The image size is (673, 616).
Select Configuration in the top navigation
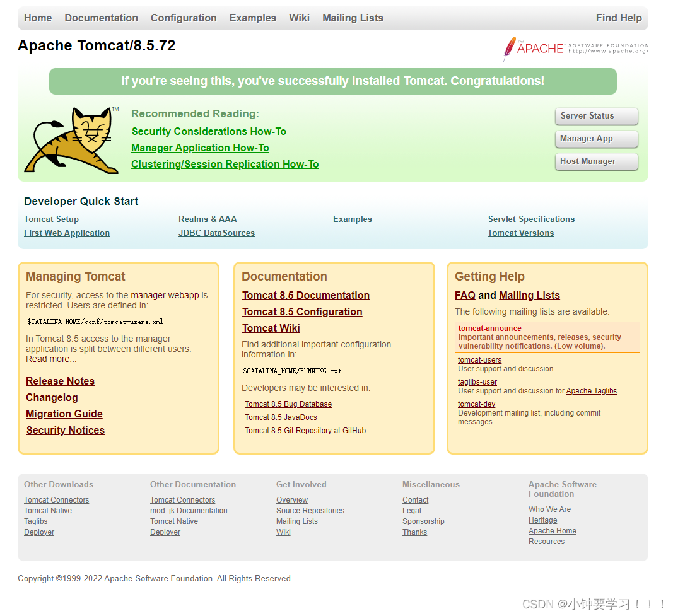[184, 18]
